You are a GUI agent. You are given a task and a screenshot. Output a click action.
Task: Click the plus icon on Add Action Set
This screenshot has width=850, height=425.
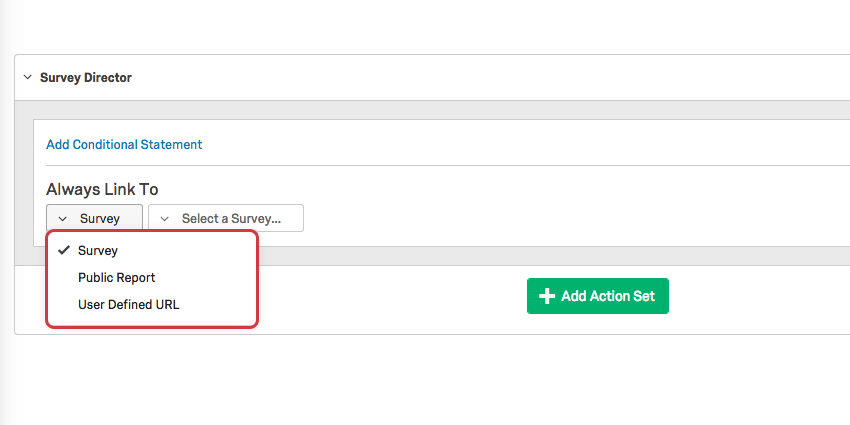coord(547,296)
